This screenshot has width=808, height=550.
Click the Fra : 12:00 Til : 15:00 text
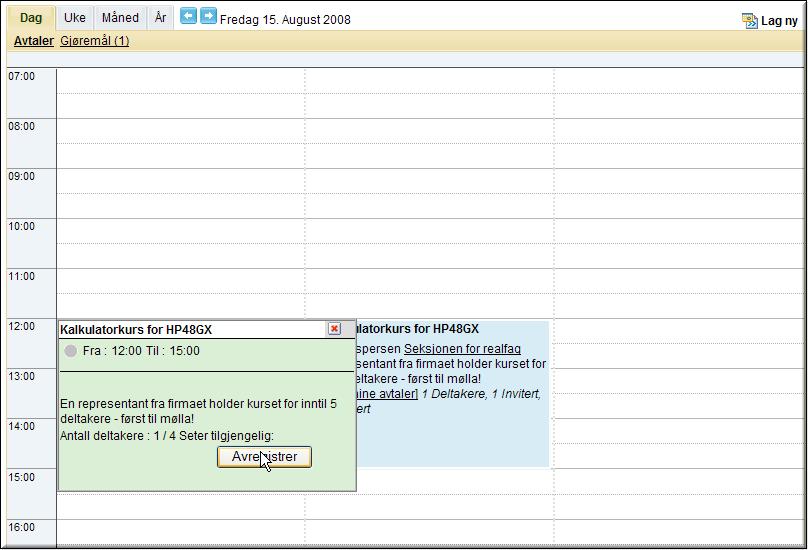141,351
